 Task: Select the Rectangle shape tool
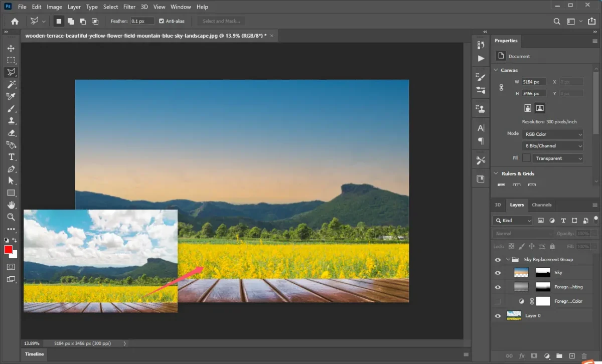pyautogui.click(x=11, y=193)
